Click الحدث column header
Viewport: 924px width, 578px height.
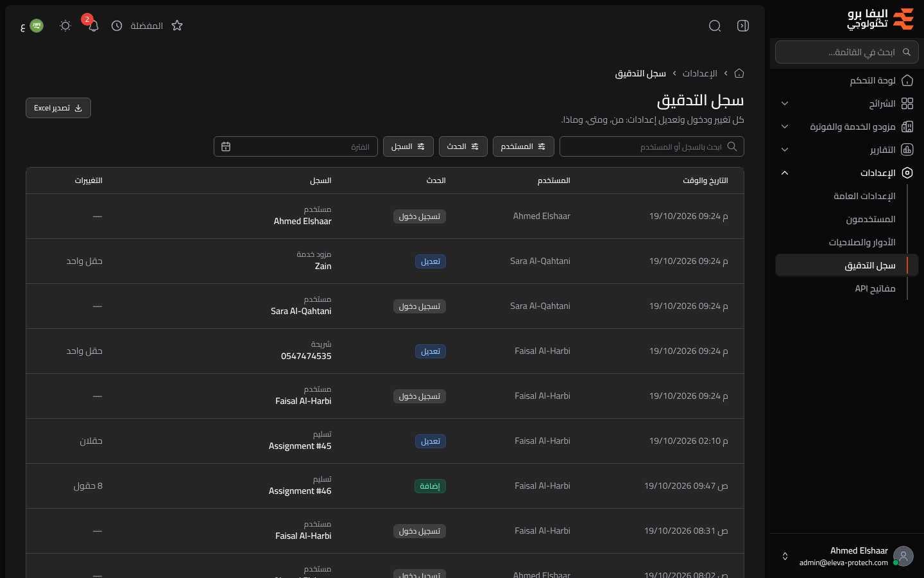point(436,180)
